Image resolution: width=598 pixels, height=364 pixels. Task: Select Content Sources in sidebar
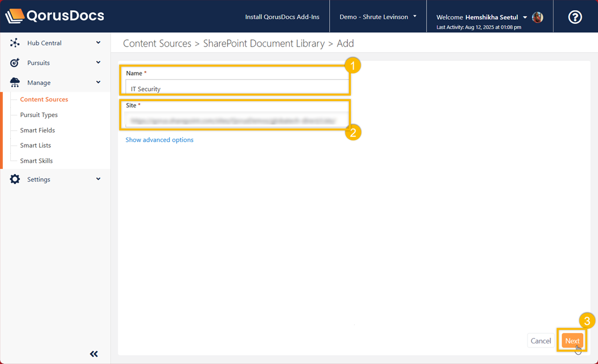click(x=44, y=100)
